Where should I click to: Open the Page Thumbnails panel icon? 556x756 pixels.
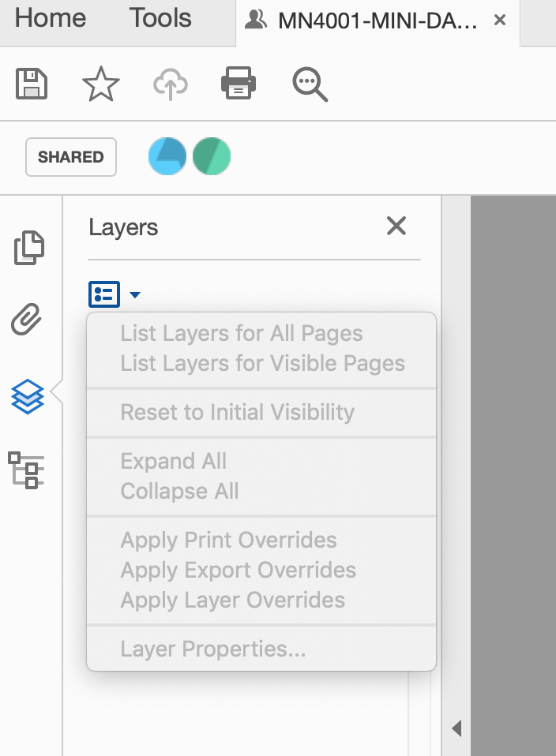point(28,248)
